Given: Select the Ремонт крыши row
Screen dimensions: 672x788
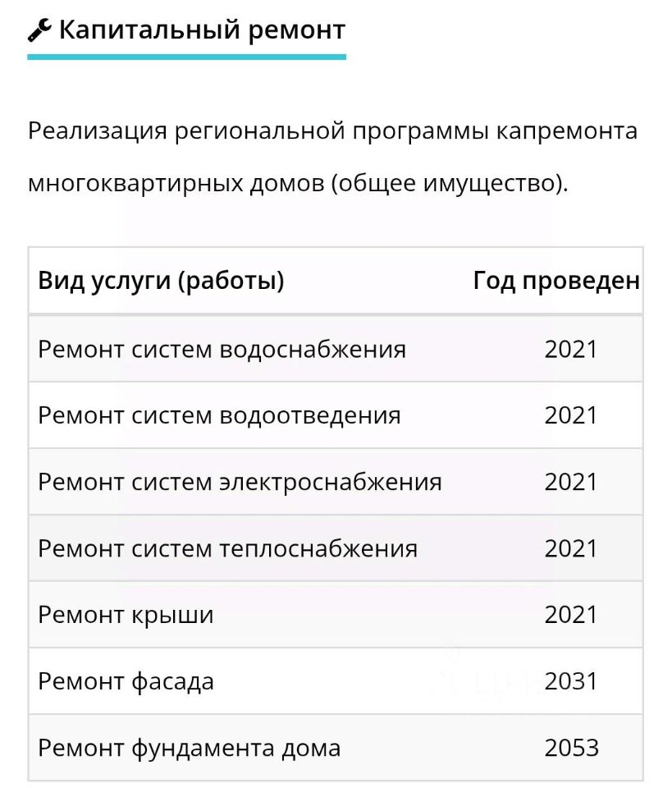Looking at the screenshot, I should tap(126, 615).
